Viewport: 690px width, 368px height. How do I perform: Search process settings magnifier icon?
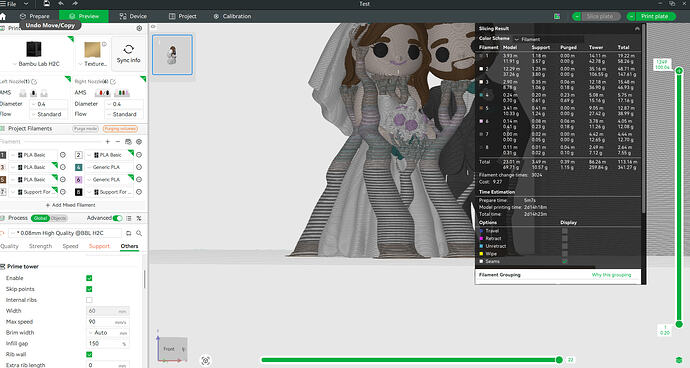(x=139, y=233)
